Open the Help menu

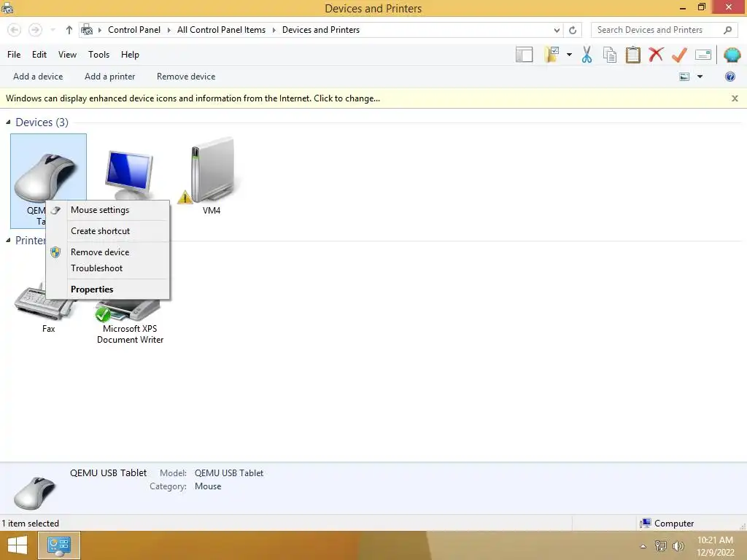point(130,55)
